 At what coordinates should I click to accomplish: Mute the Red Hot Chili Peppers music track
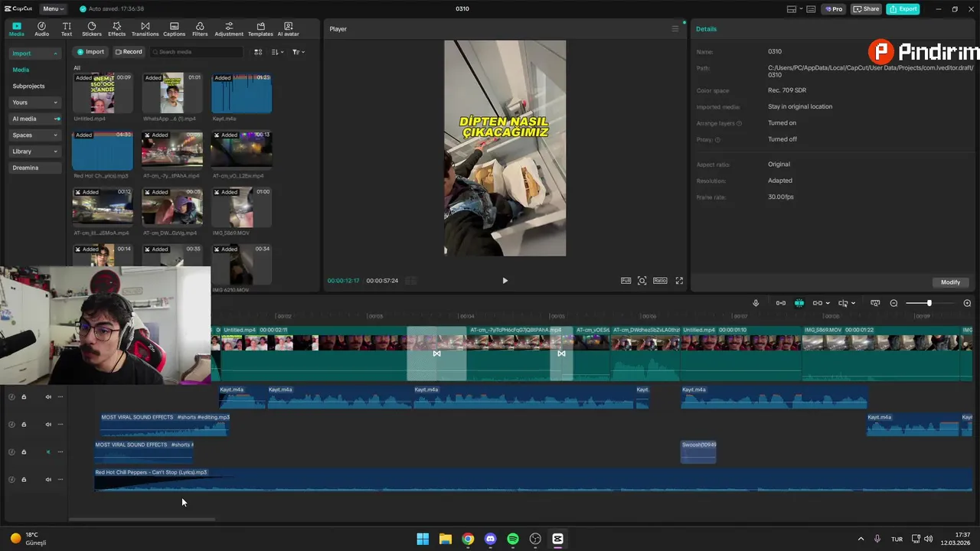[48, 479]
